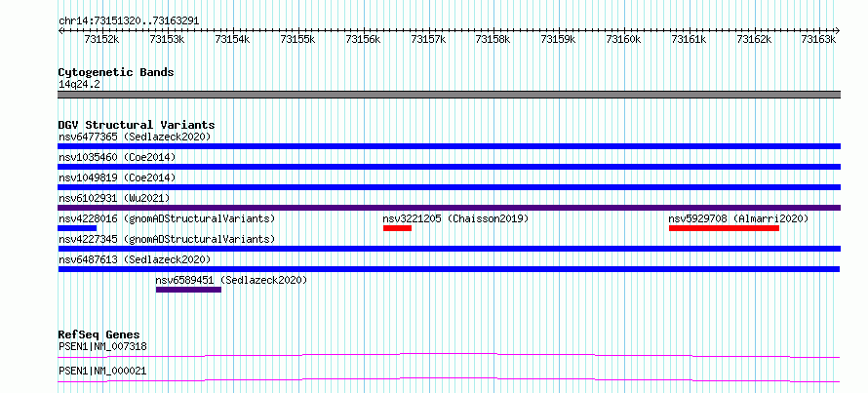Open the nsv3221205 (Chaisson2019) label
868x393 pixels.
click(x=455, y=218)
